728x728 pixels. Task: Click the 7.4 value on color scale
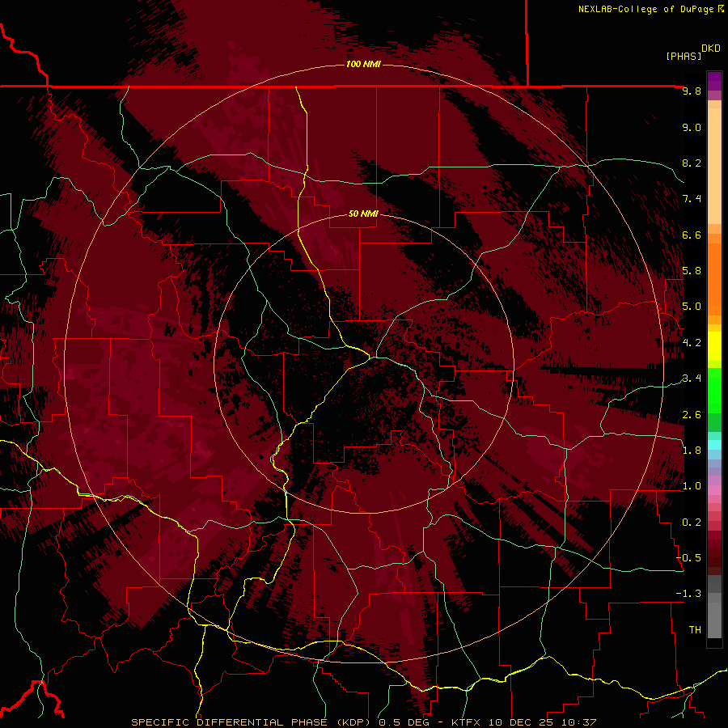692,199
